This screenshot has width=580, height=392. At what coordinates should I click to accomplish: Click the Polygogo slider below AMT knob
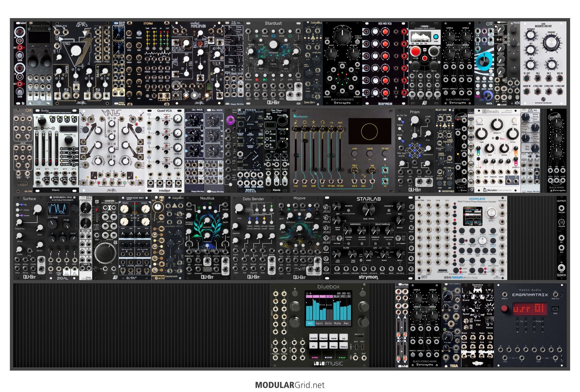click(x=340, y=155)
